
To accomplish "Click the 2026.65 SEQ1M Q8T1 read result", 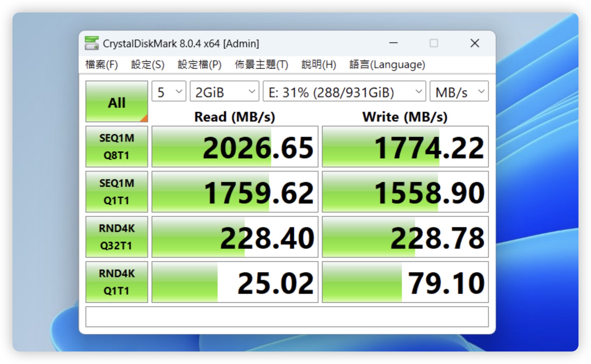I will [235, 147].
